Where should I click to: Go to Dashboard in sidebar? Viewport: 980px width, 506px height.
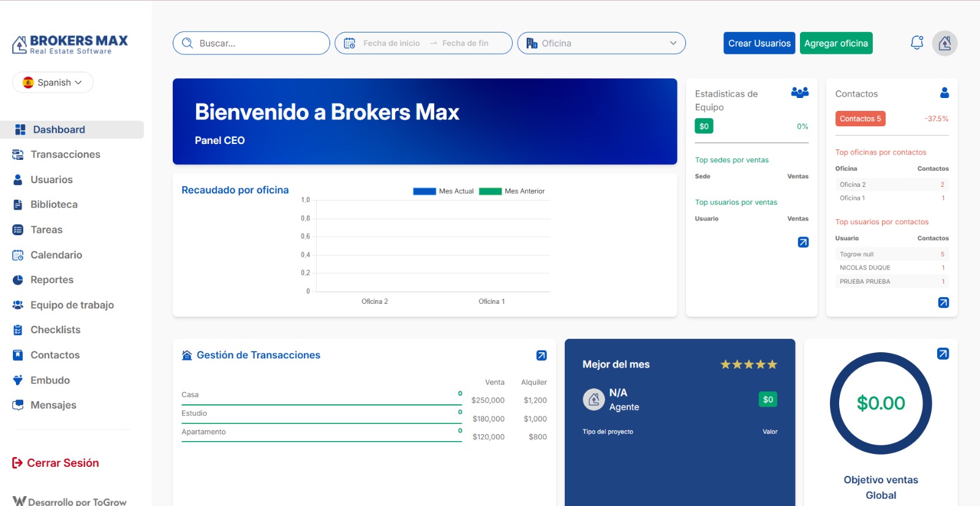pos(72,129)
